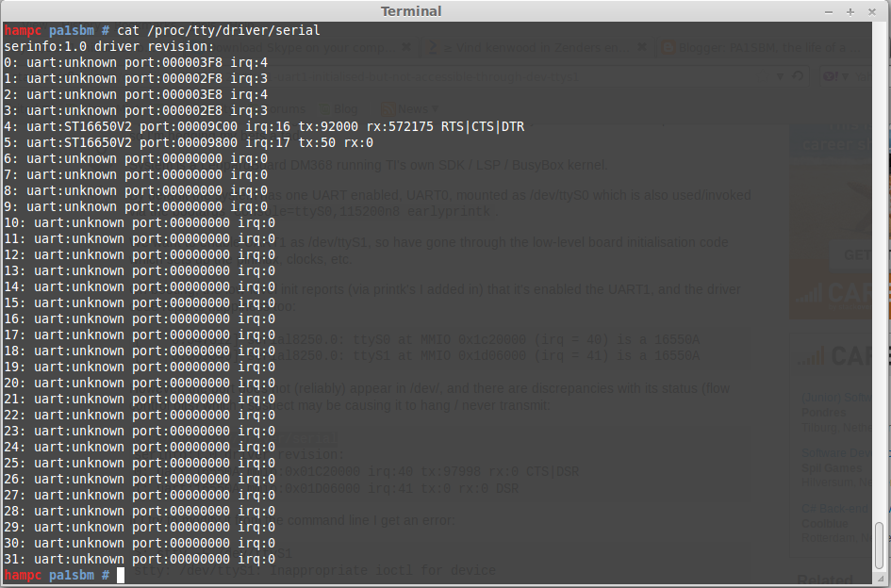Viewport: 891px width, 588px height.
Task: Click the row beginning with '31:'
Action: (x=140, y=559)
